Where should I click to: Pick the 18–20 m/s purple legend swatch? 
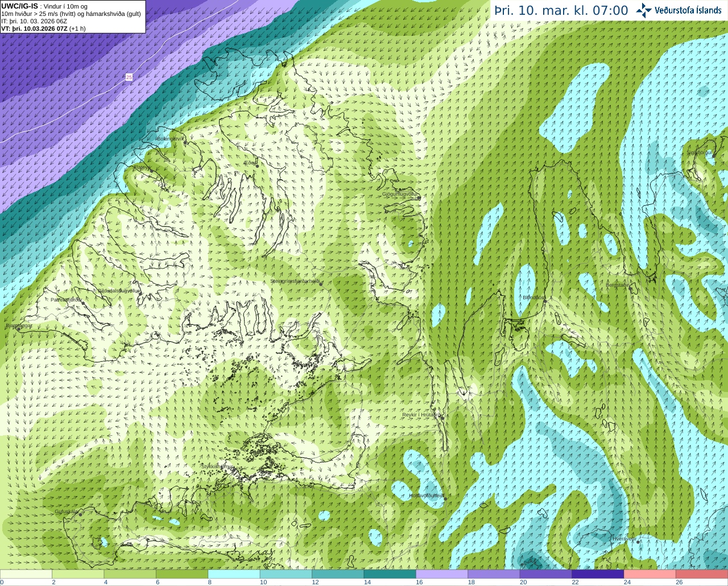[x=494, y=574]
